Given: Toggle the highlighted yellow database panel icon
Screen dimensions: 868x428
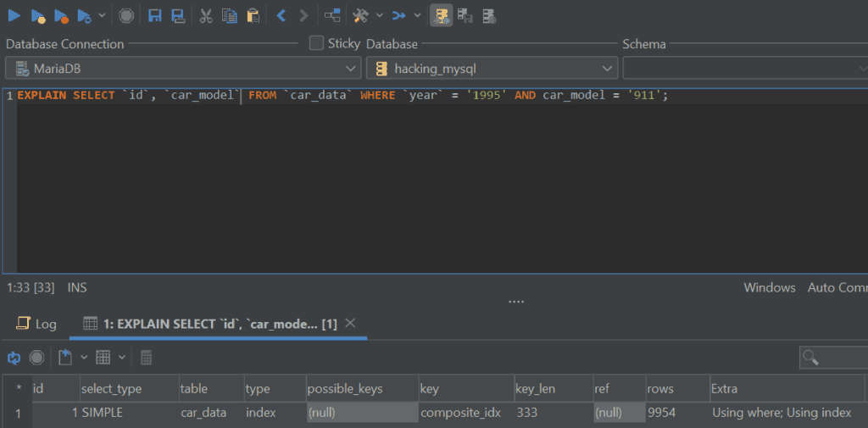Looking at the screenshot, I should pyautogui.click(x=441, y=15).
